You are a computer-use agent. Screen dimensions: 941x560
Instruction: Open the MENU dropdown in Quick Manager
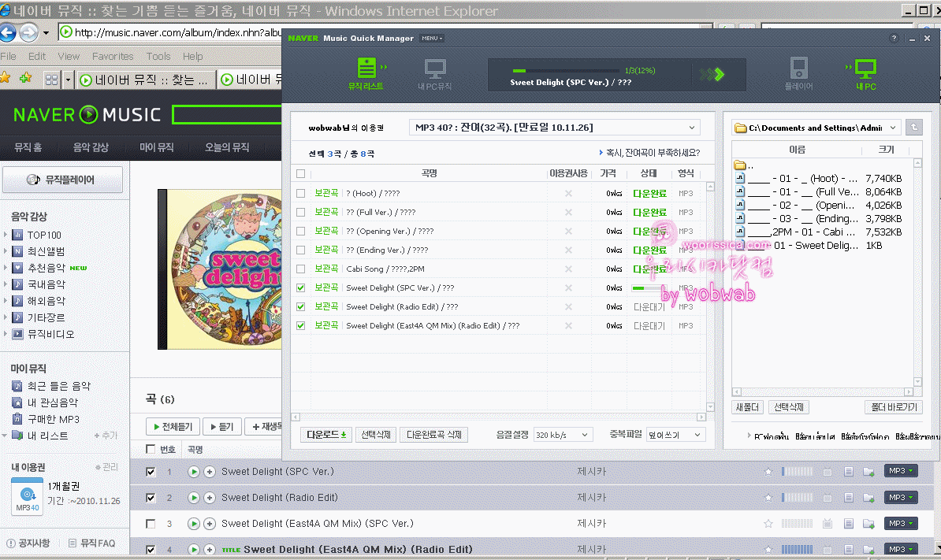click(x=432, y=39)
